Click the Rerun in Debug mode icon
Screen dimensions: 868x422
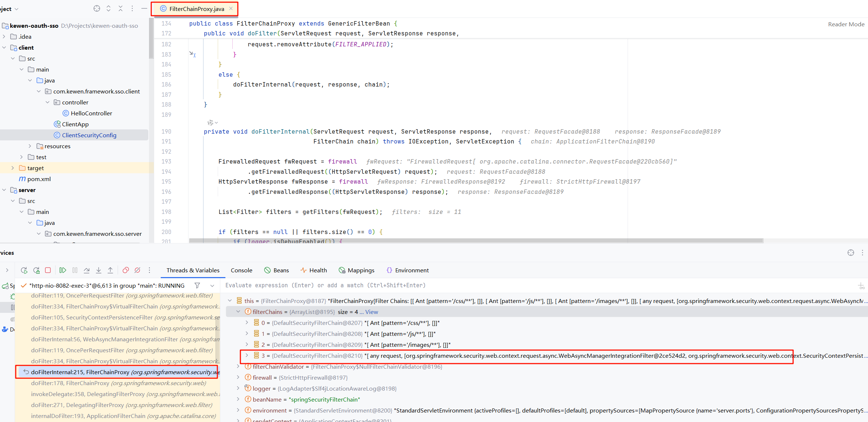coord(36,270)
